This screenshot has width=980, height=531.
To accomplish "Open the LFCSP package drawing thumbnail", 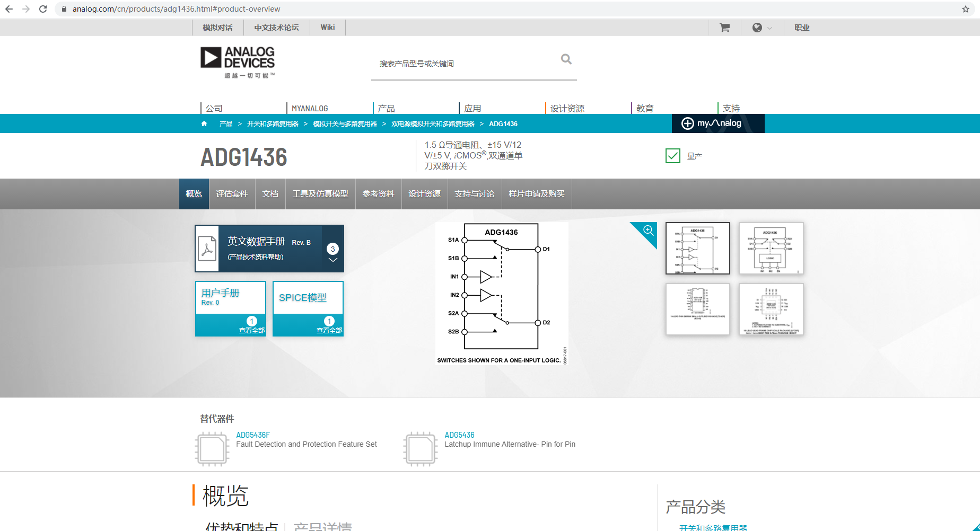I will (x=771, y=309).
